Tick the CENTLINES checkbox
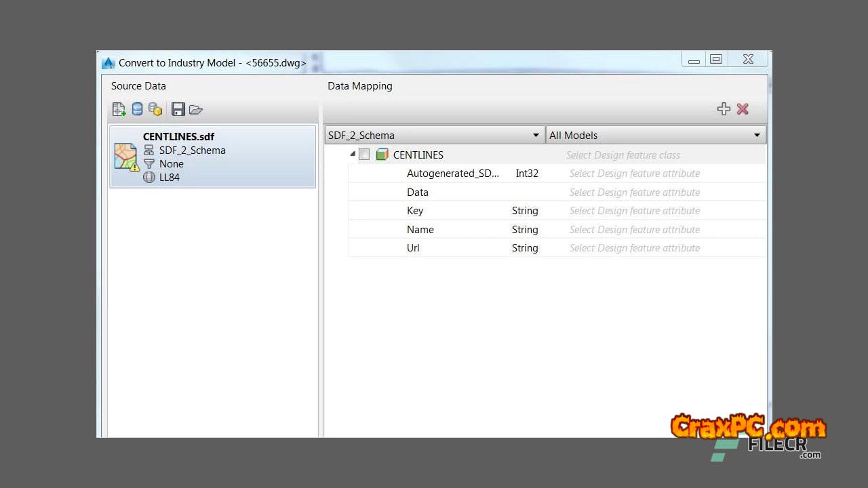This screenshot has height=488, width=868. point(364,155)
